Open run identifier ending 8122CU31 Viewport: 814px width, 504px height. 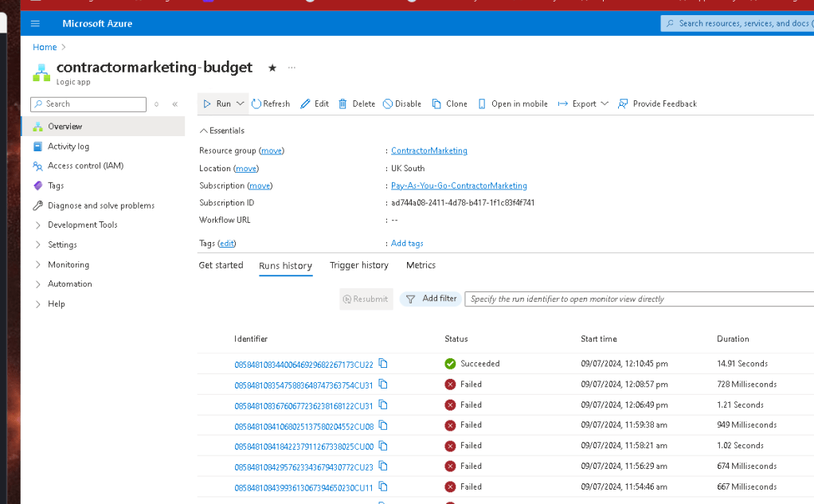coord(303,406)
